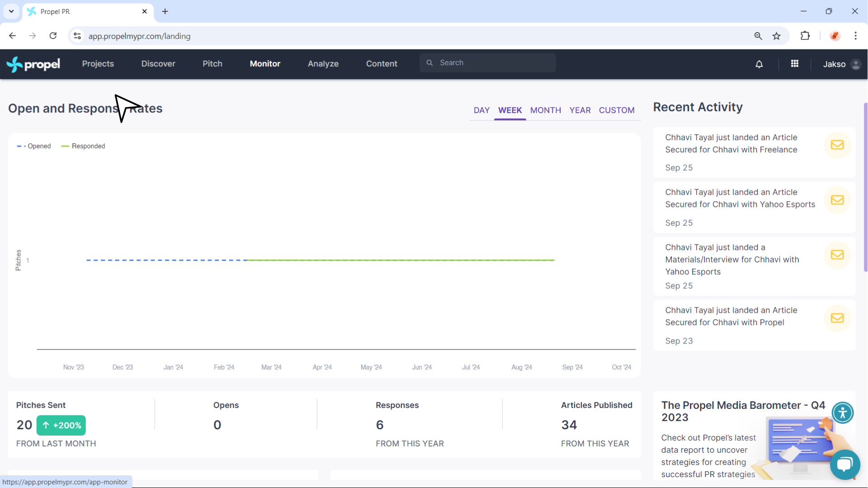Click the 'Sep 23' activity date

tap(679, 341)
